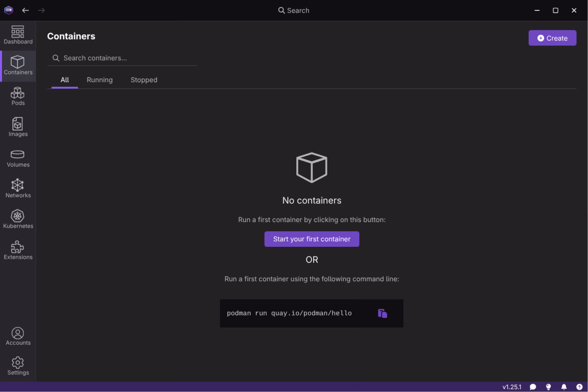Click the podman run quay.io/podman/hello text
588x392 pixels.
tap(289, 313)
